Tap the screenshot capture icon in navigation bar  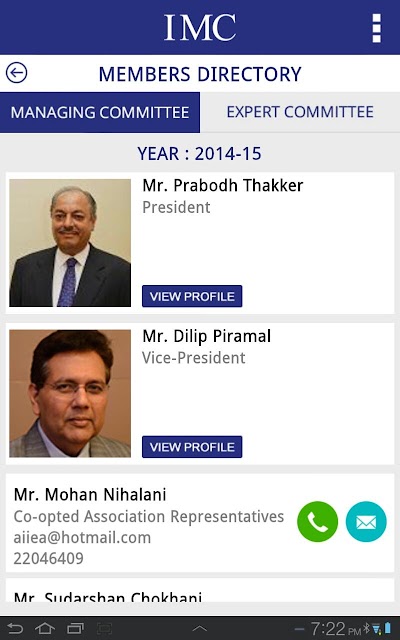[x=104, y=629]
